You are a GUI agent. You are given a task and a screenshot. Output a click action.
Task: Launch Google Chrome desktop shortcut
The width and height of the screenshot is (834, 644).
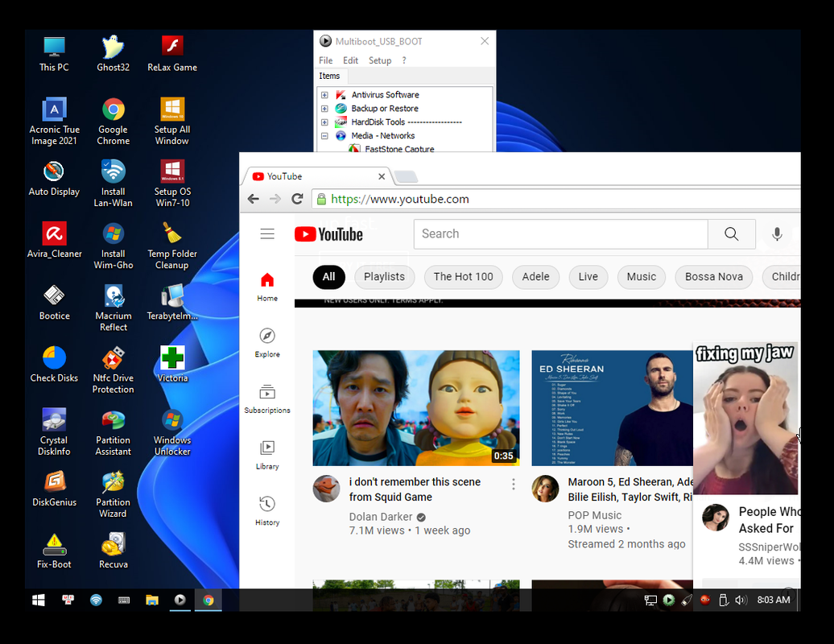pyautogui.click(x=113, y=122)
